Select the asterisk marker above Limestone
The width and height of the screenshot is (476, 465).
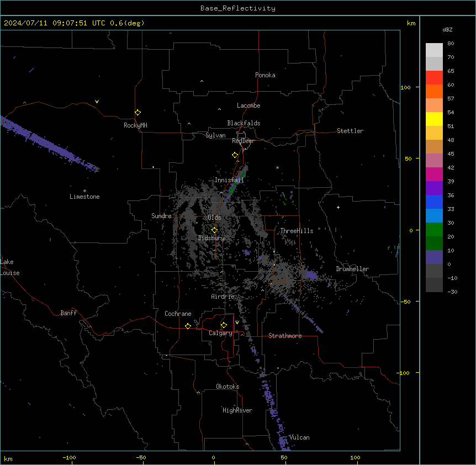pos(84,191)
